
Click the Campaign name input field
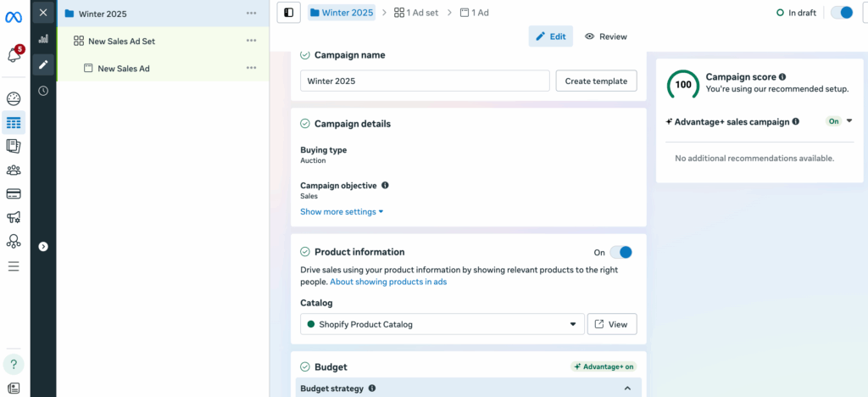pyautogui.click(x=425, y=81)
